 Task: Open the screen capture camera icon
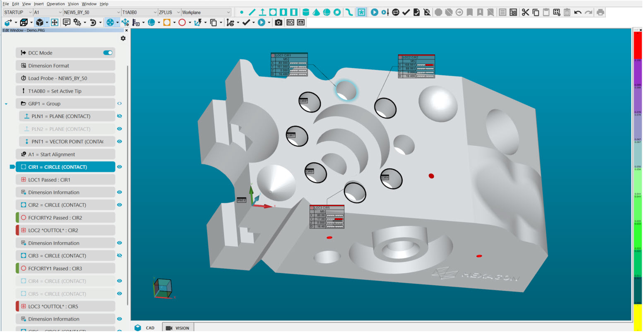coord(279,22)
